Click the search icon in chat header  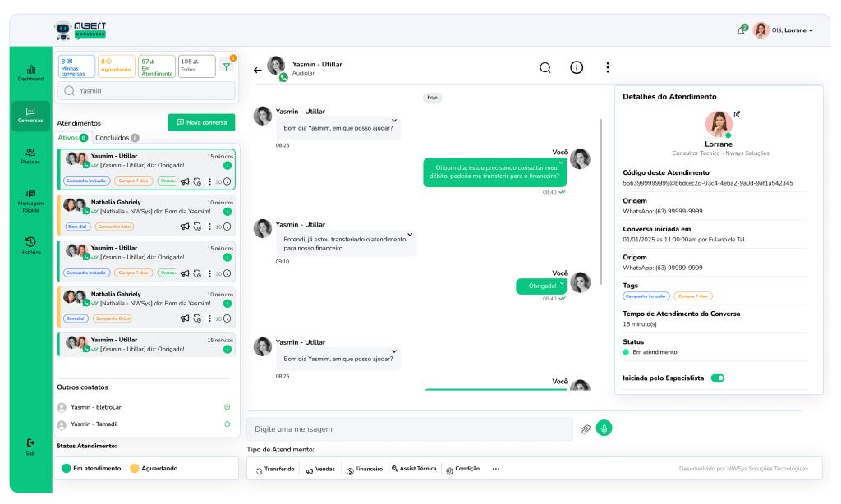point(545,68)
